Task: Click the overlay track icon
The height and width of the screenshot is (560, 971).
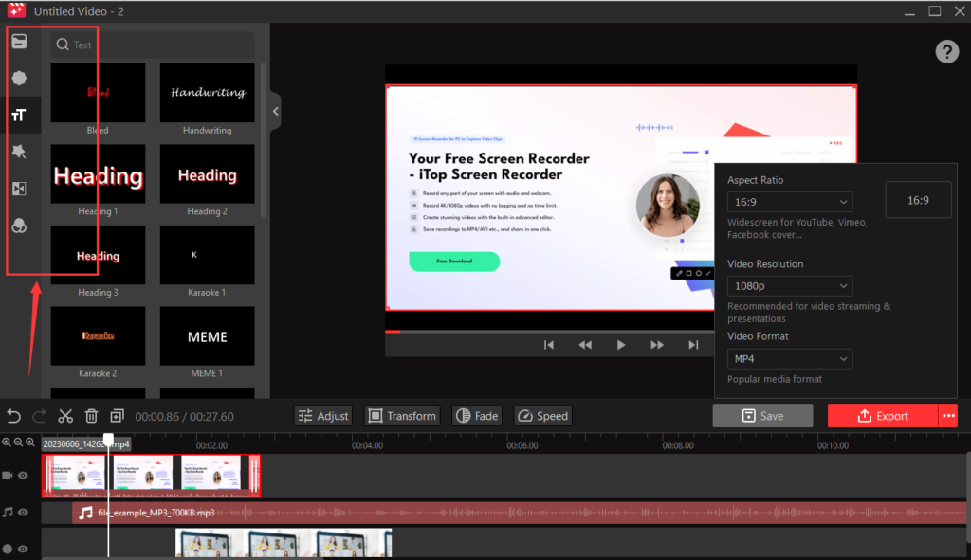Action: click(x=8, y=549)
